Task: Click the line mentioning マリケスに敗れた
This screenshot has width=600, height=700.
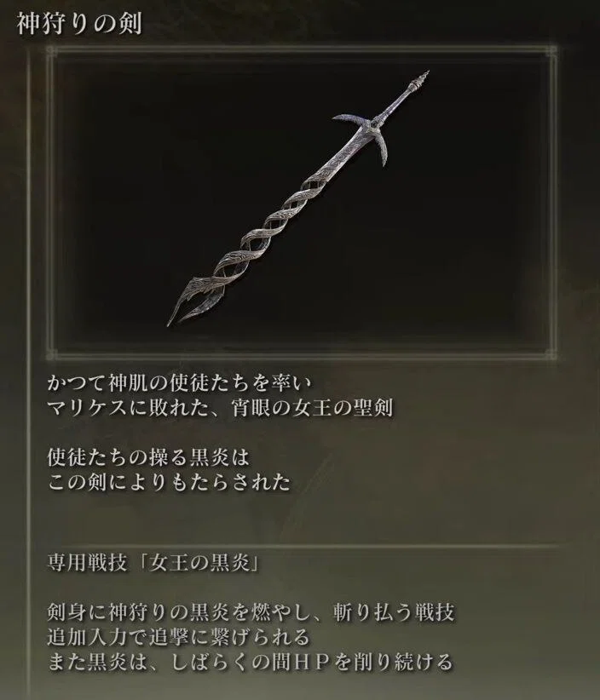Action: [x=220, y=408]
